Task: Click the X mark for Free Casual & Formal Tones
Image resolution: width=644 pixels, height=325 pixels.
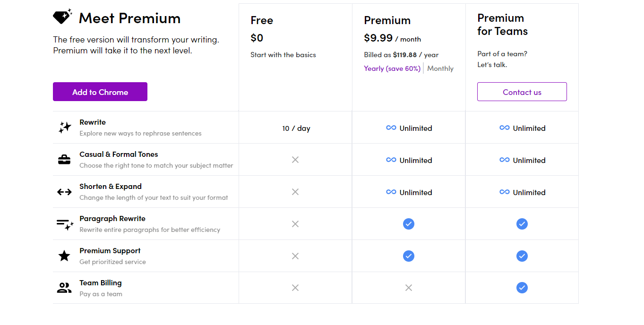Action: click(x=295, y=160)
